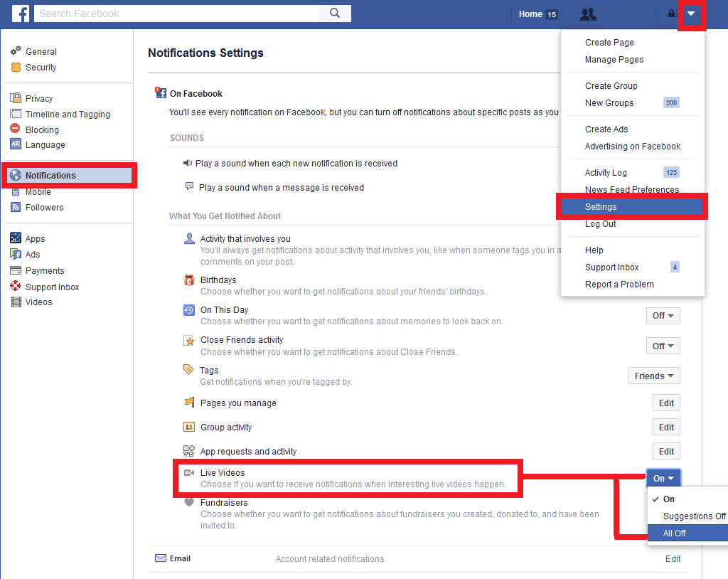Click the Group activity icon
This screenshot has height=579, width=728.
[189, 427]
